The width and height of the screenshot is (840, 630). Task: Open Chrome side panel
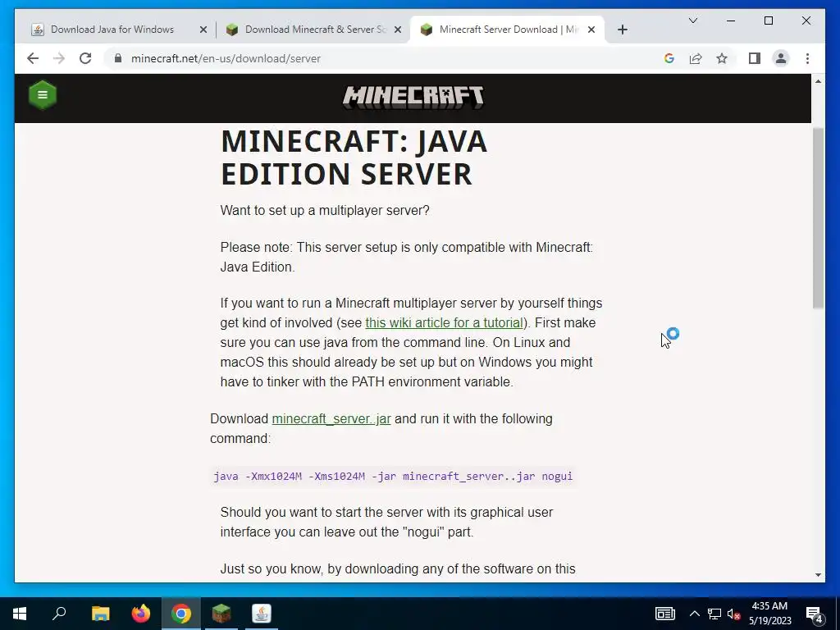(x=755, y=58)
